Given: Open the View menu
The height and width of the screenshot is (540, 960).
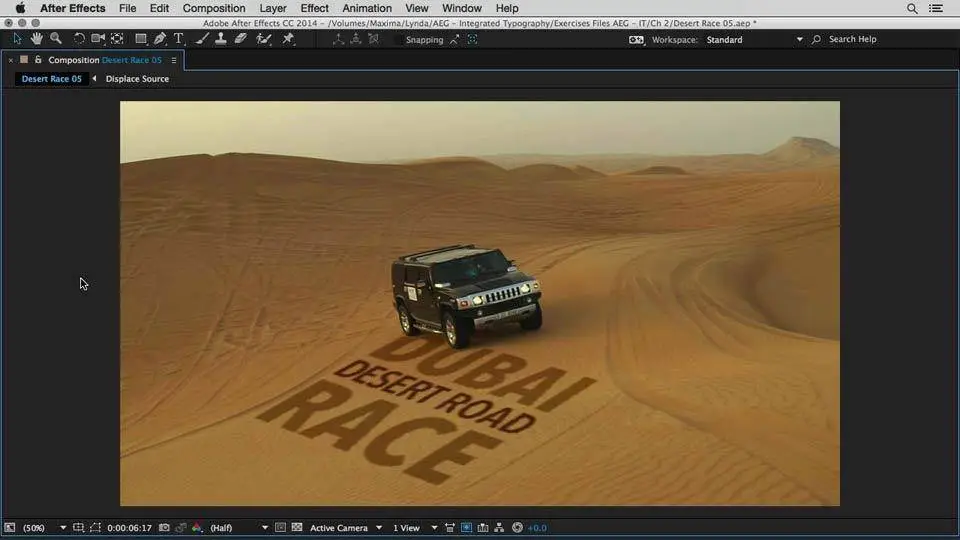Looking at the screenshot, I should coord(416,8).
